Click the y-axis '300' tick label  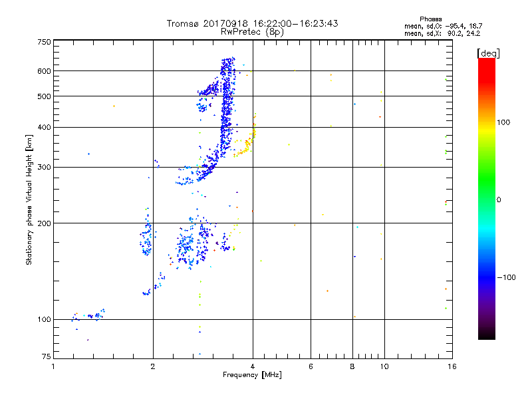coord(44,167)
